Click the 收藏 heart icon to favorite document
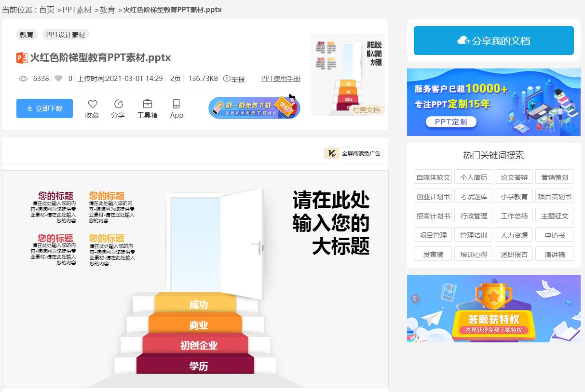The width and height of the screenshot is (585, 392). click(92, 104)
